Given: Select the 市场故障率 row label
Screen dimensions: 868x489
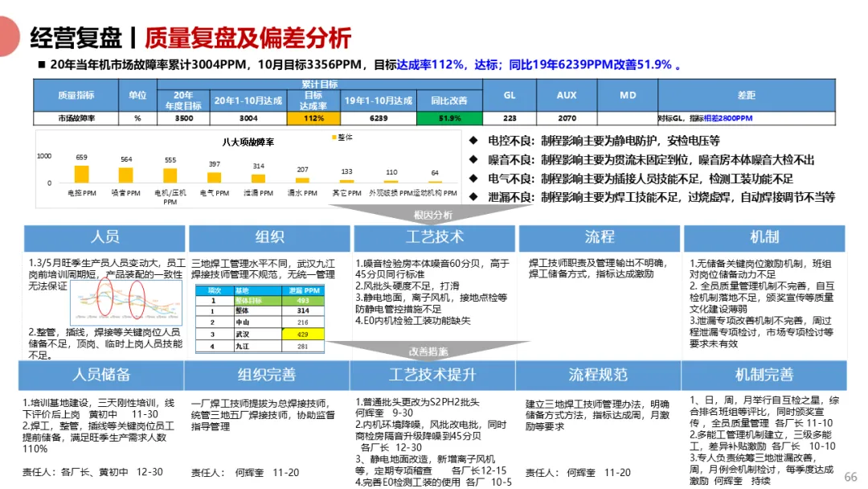Looking at the screenshot, I should [76, 118].
